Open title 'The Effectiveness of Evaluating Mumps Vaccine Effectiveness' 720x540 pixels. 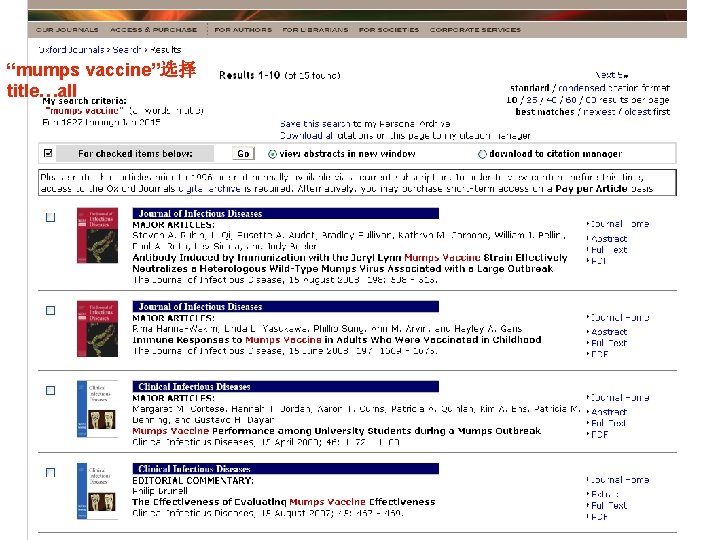(x=284, y=502)
